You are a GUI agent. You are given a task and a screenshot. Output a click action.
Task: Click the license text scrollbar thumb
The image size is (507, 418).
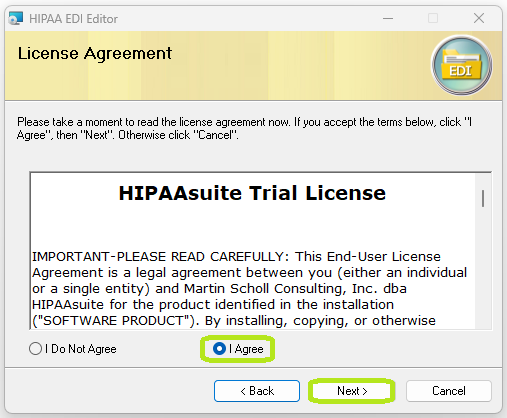(x=483, y=198)
